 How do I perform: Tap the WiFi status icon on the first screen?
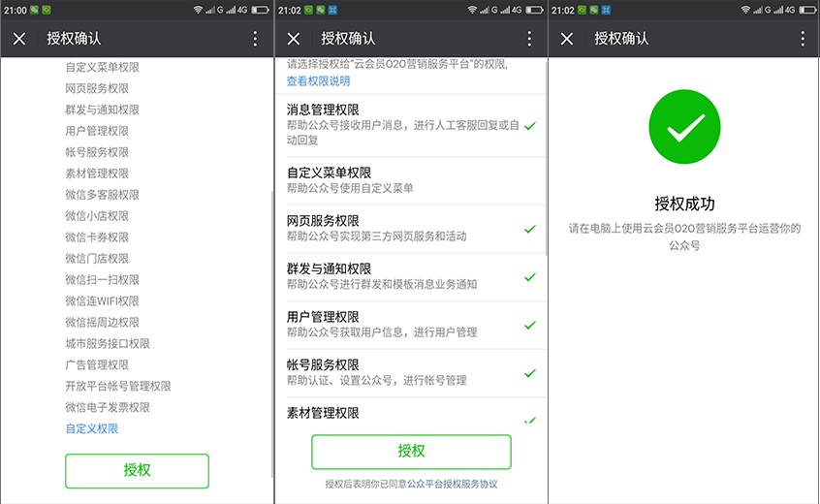[198, 10]
